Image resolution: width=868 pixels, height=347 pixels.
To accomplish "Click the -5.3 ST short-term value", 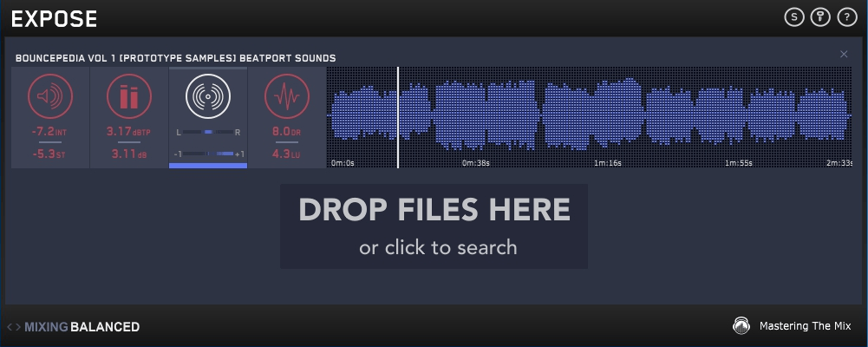I will click(49, 154).
